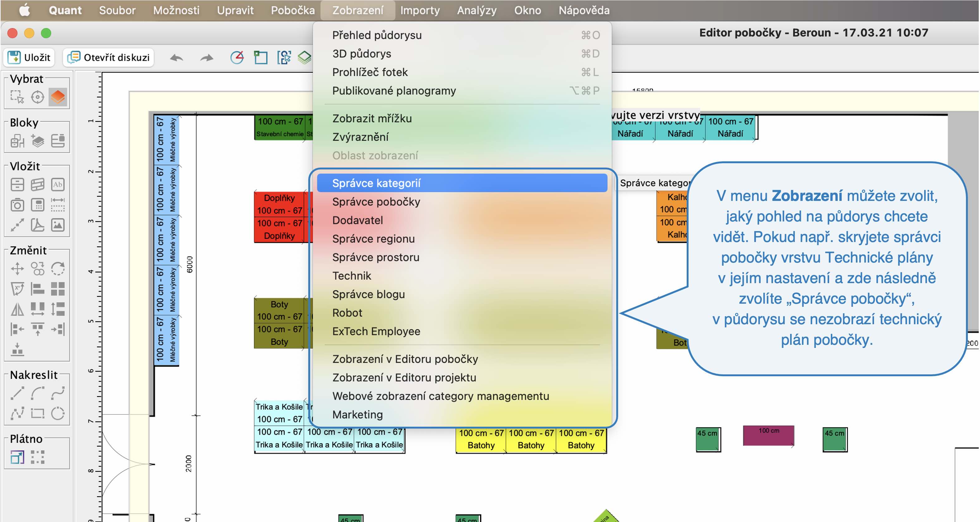The width and height of the screenshot is (980, 522).
Task: Click the floor plan frame toolbar icon
Action: (x=261, y=57)
